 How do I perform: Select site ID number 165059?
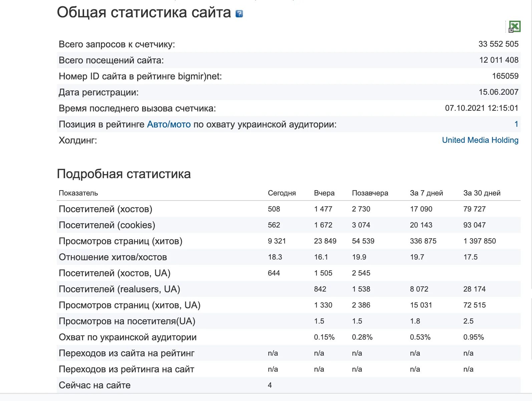(x=505, y=76)
